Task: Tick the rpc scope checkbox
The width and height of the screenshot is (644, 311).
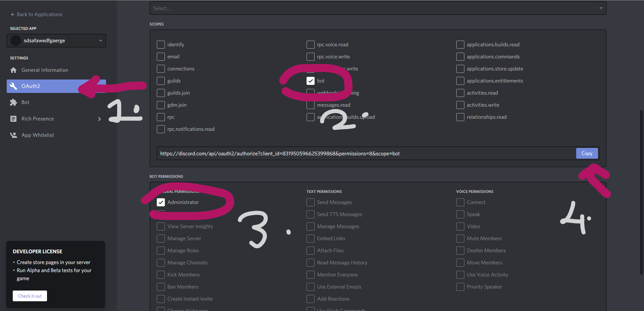Action: [161, 117]
